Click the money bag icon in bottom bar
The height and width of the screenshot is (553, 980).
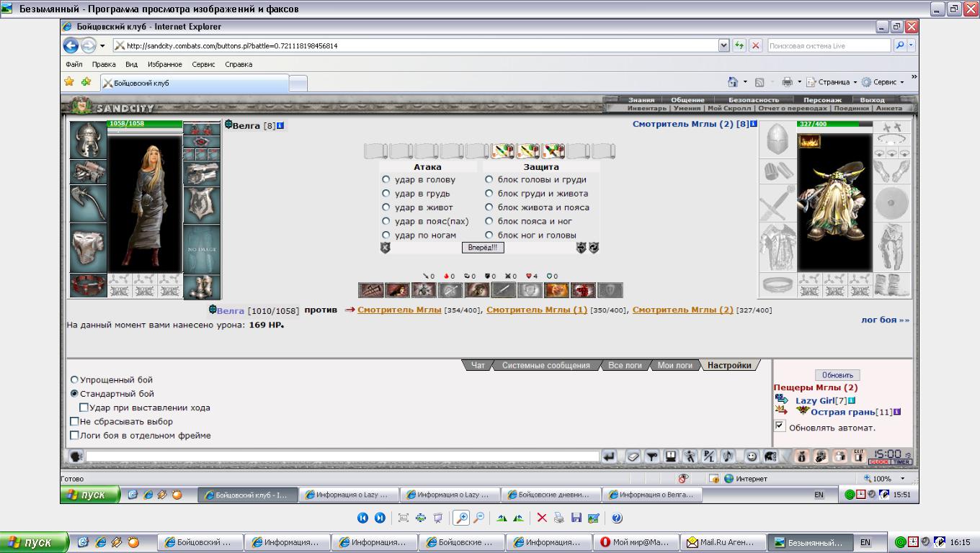pos(801,457)
